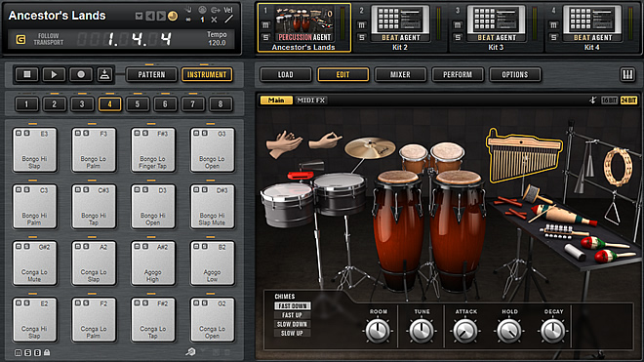Mute kit slot 1 Ancestor's Lands

pyautogui.click(x=265, y=25)
